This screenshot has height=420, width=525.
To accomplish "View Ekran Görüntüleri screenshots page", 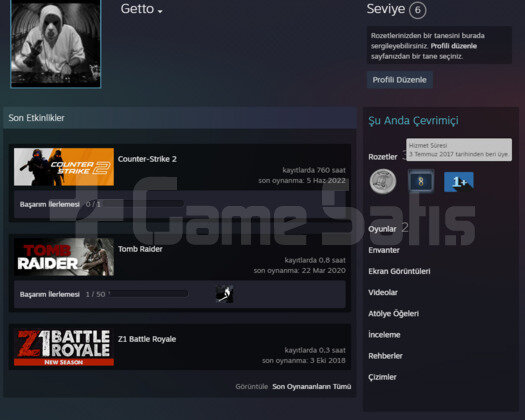I will tap(399, 271).
